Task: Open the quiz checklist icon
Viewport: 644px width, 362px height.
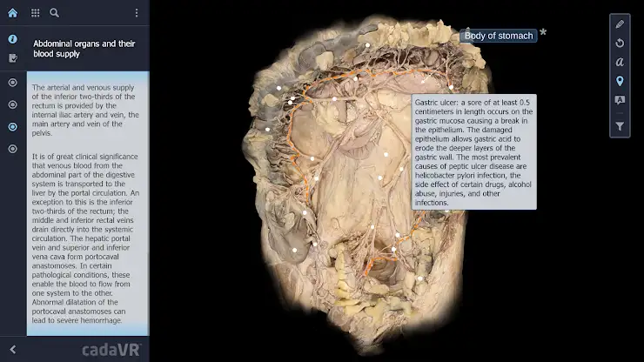Action: (x=13, y=58)
